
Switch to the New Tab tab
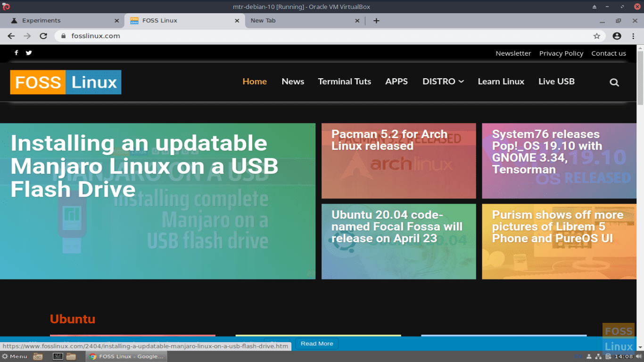tap(305, 21)
